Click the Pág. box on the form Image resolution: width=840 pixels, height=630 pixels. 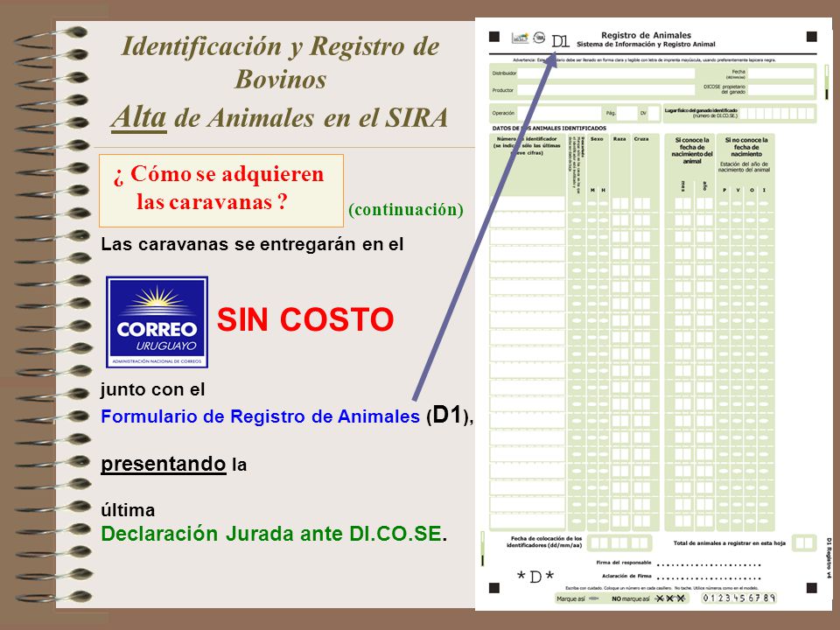click(626, 113)
